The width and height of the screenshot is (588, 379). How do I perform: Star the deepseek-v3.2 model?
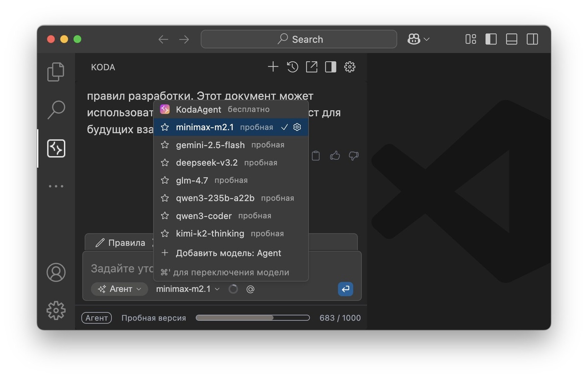(165, 162)
